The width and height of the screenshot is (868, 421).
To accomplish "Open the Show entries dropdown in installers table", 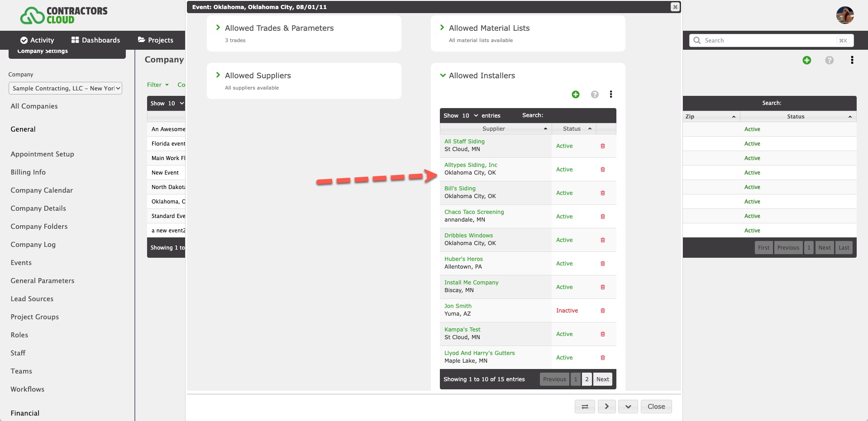I will 470,116.
